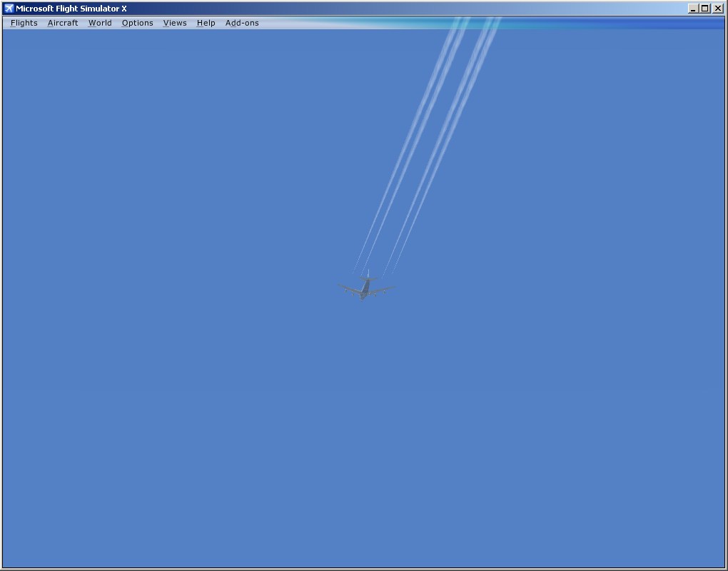Maximize the Flight Simulator X window

(704, 9)
